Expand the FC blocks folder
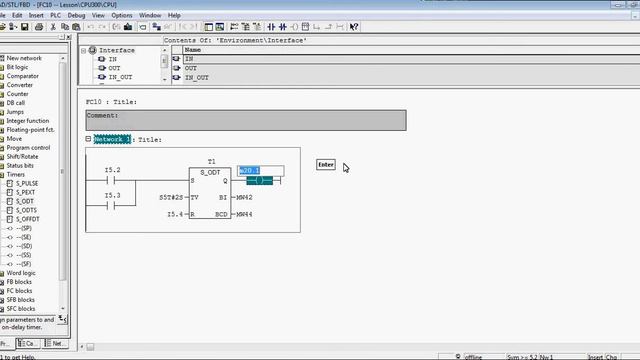 click(x=19, y=291)
